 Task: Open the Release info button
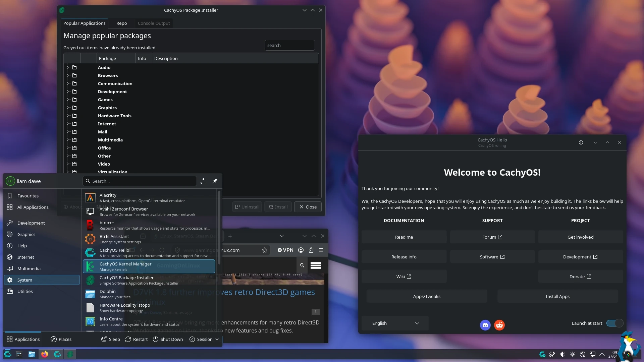click(404, 257)
